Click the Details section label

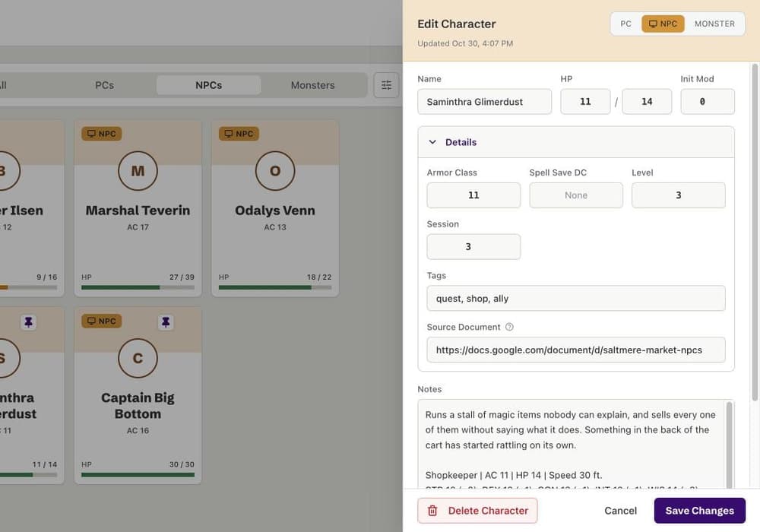(x=461, y=142)
